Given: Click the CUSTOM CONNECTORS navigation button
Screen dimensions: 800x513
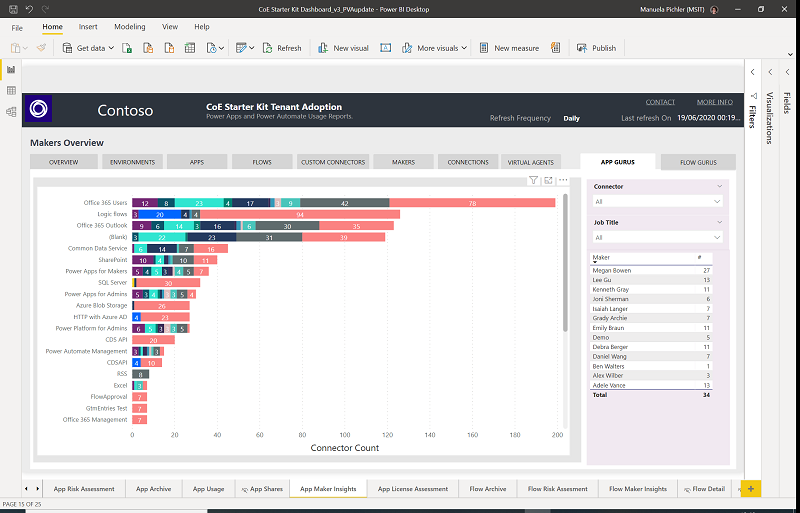Looking at the screenshot, I should click(x=333, y=162).
